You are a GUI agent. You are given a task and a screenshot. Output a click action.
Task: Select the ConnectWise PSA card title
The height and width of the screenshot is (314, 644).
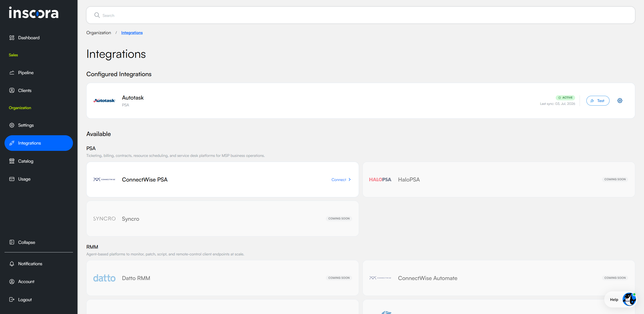click(x=145, y=180)
